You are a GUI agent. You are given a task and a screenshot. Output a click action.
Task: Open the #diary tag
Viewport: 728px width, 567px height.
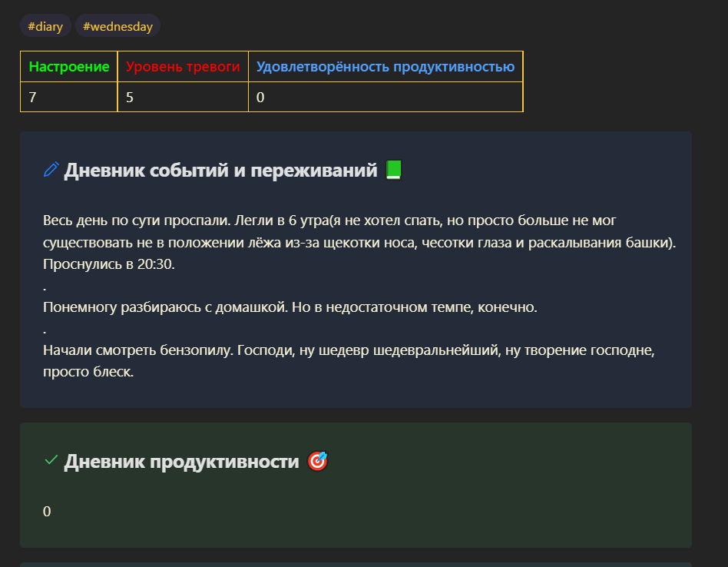[x=45, y=26]
